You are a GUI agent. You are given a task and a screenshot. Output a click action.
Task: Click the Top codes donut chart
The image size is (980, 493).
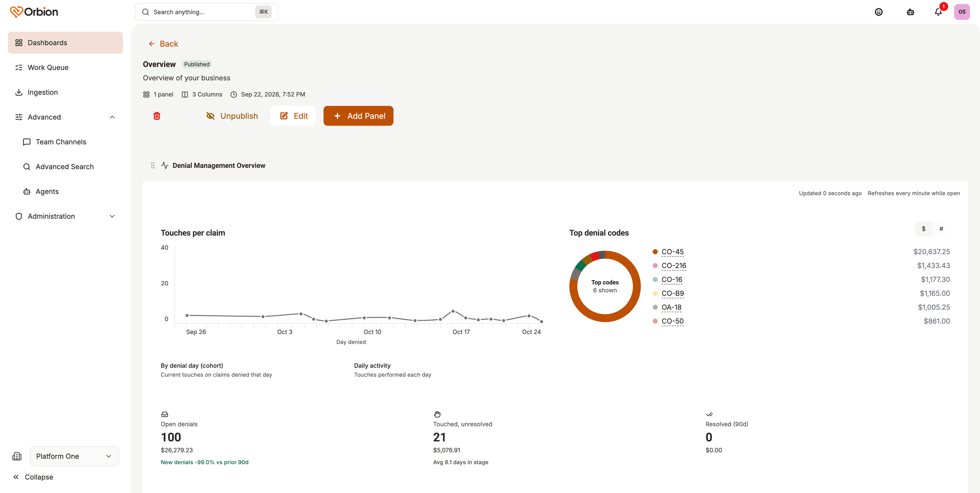click(x=605, y=286)
